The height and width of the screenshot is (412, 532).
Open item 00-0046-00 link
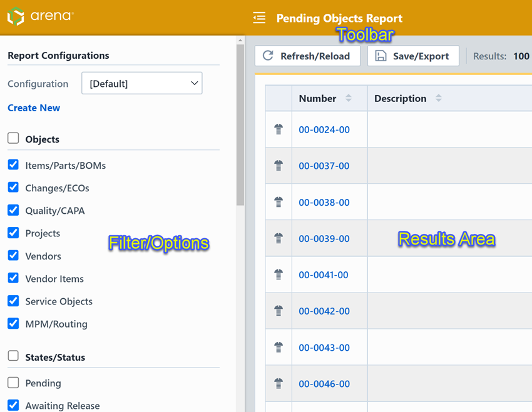tap(324, 384)
